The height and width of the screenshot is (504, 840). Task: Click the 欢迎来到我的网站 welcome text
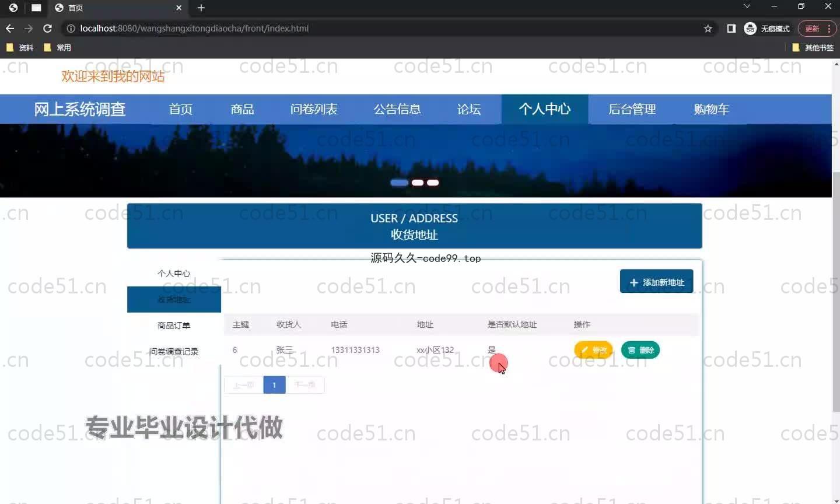tap(113, 76)
